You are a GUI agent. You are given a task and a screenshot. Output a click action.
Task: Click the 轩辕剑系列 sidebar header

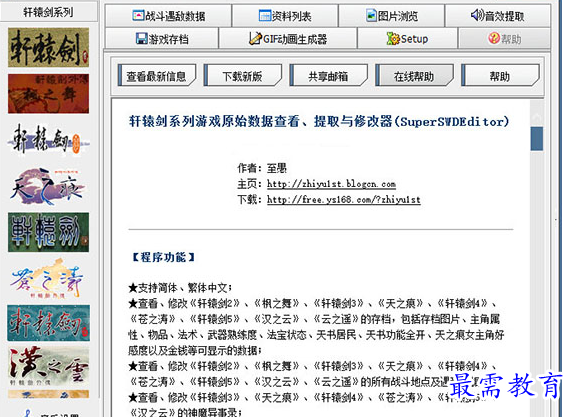tap(48, 12)
